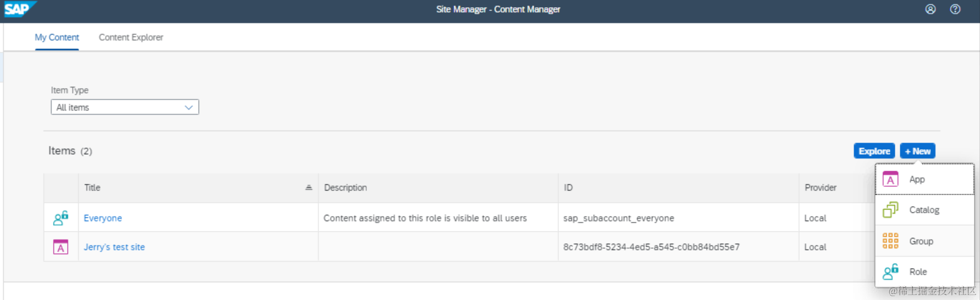The image size is (980, 300).
Task: Click the Catalog icon in New menu
Action: pos(890,210)
